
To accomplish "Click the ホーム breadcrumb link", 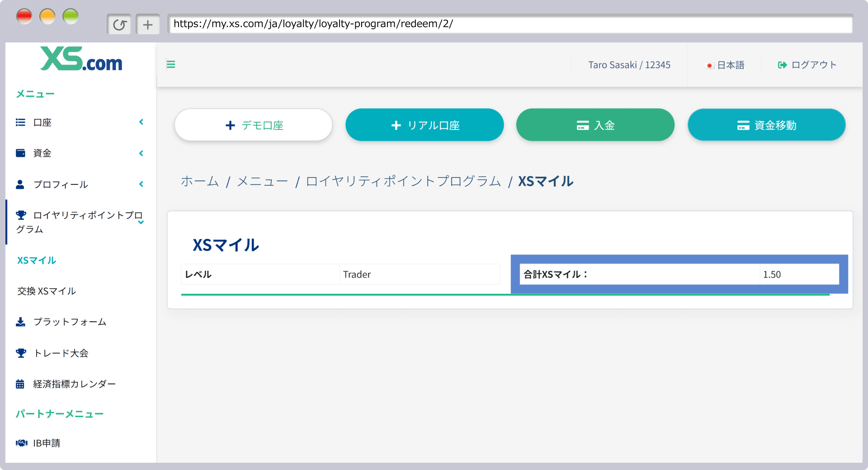I will [x=200, y=181].
